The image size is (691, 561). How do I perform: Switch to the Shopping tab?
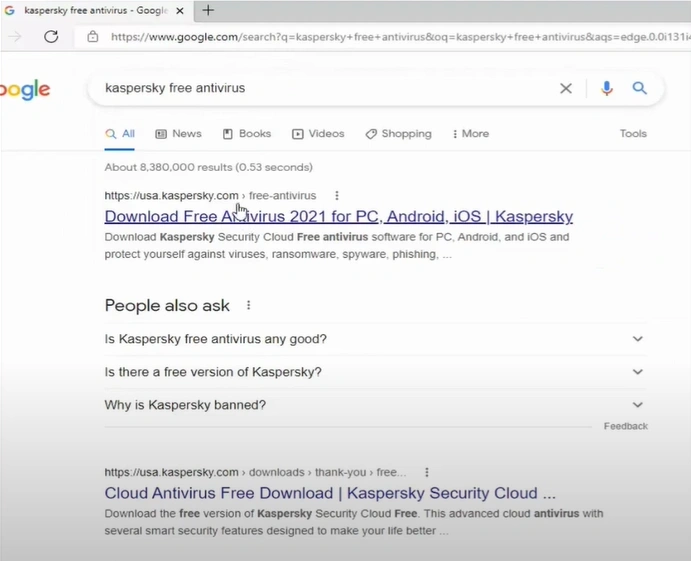[x=398, y=134]
